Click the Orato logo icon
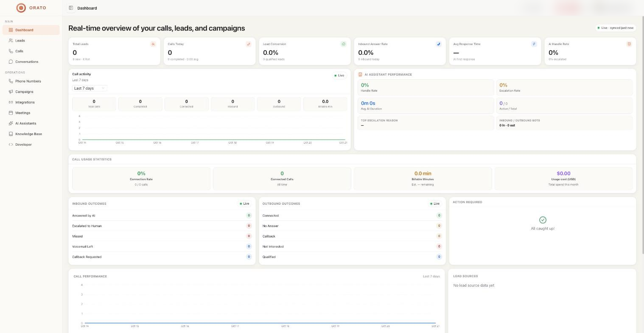 coord(21,8)
